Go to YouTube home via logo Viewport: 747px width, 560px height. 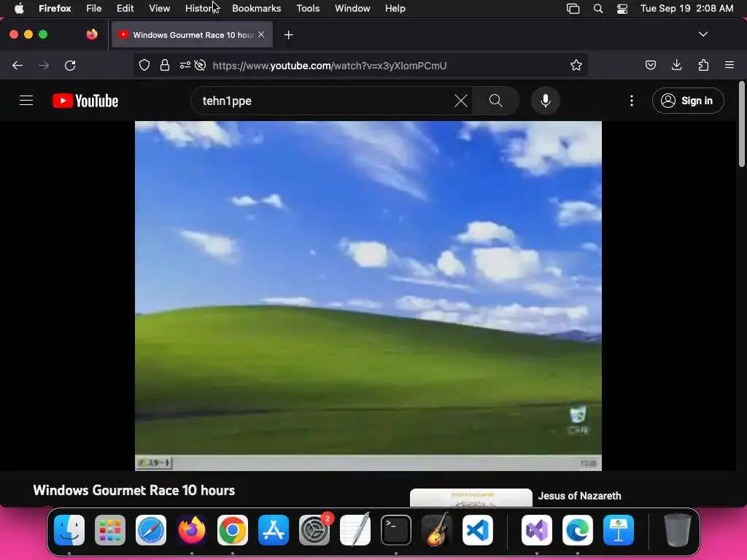tap(85, 101)
